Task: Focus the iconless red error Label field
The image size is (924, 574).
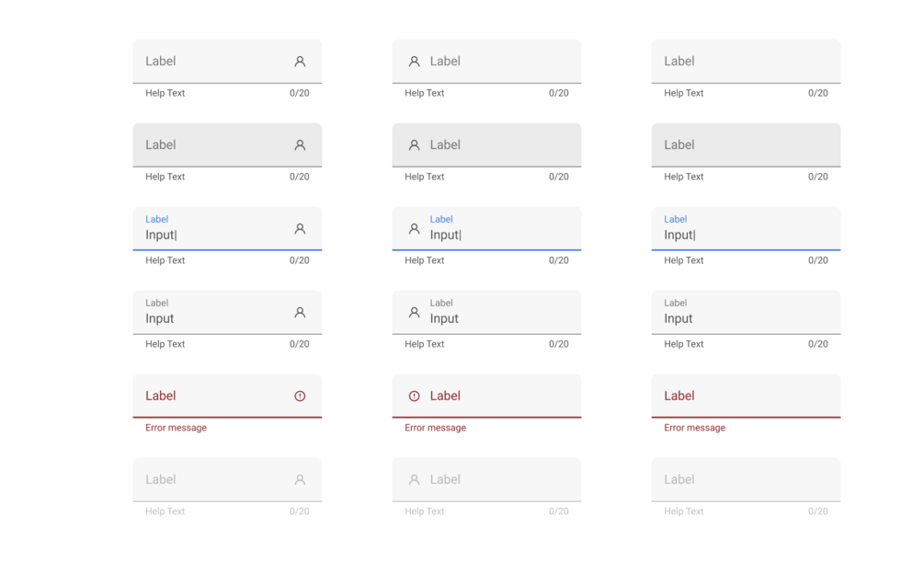Action: pyautogui.click(x=746, y=396)
